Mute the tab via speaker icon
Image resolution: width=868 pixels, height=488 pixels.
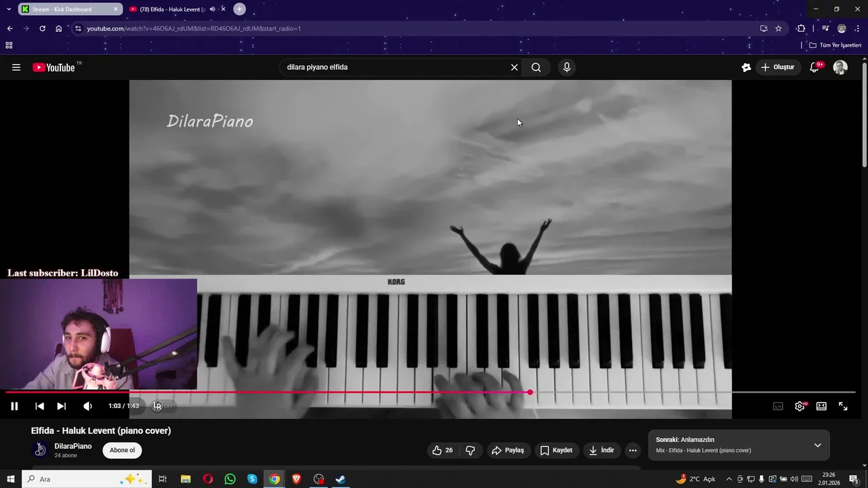pyautogui.click(x=212, y=9)
